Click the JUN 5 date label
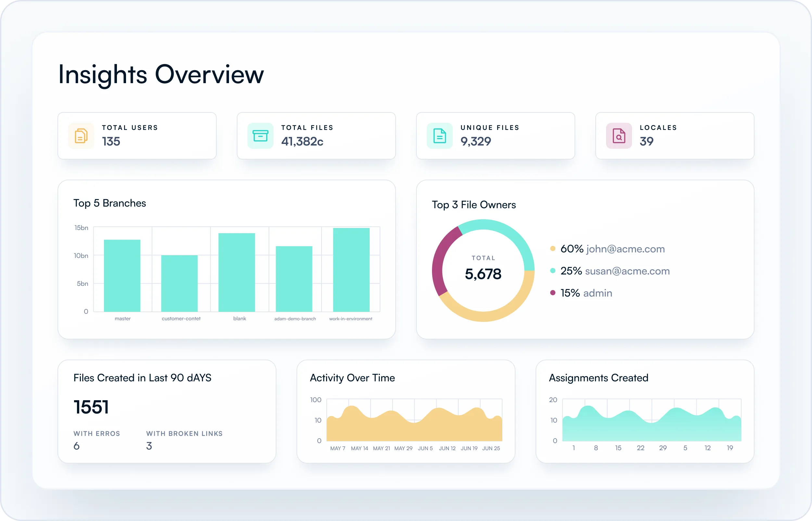This screenshot has width=812, height=521. pyautogui.click(x=425, y=448)
